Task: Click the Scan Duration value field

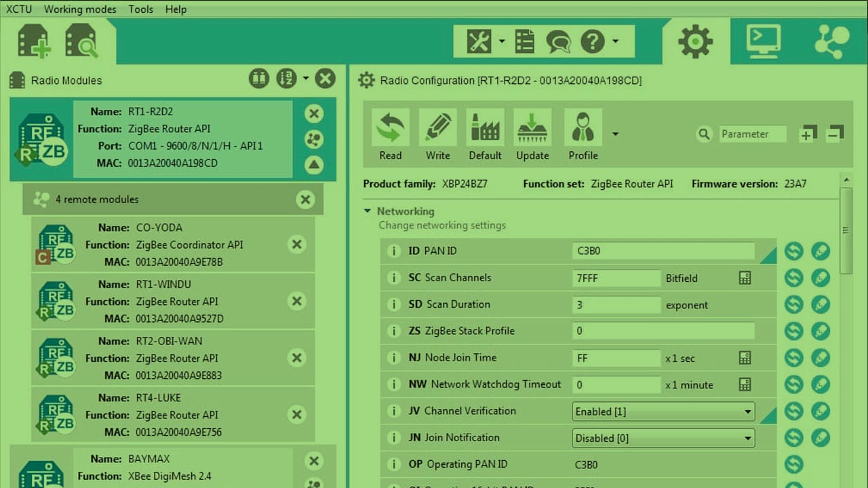Action: (616, 304)
